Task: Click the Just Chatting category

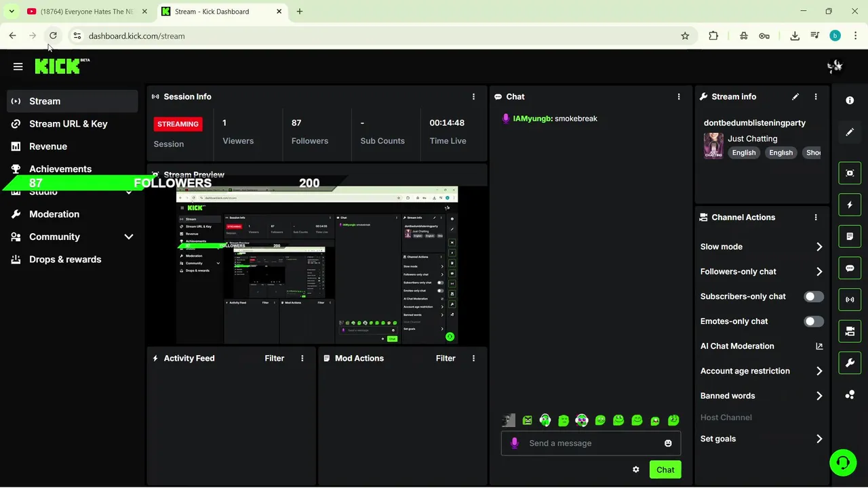Action: pos(753,139)
